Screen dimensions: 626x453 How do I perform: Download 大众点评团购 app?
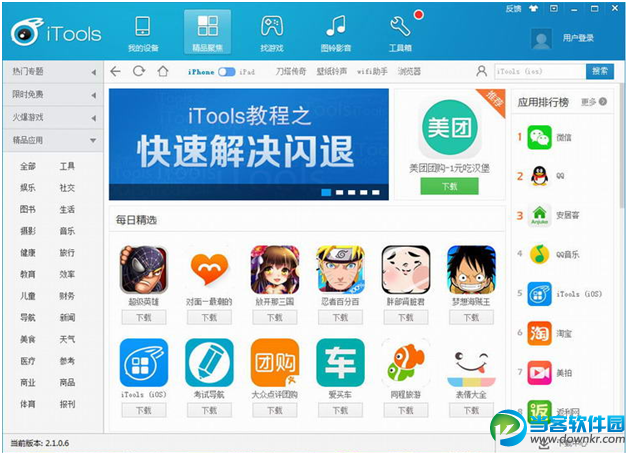click(275, 410)
